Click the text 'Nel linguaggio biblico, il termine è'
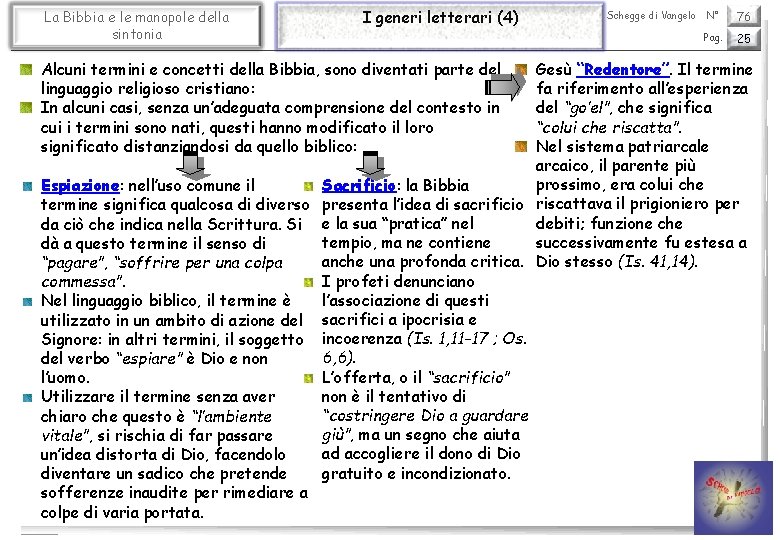 click(x=166, y=301)
